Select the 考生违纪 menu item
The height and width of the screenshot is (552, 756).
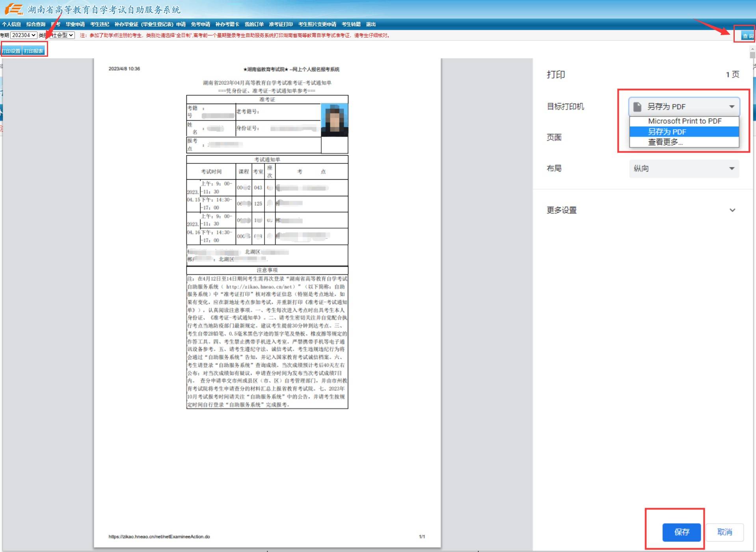point(100,24)
